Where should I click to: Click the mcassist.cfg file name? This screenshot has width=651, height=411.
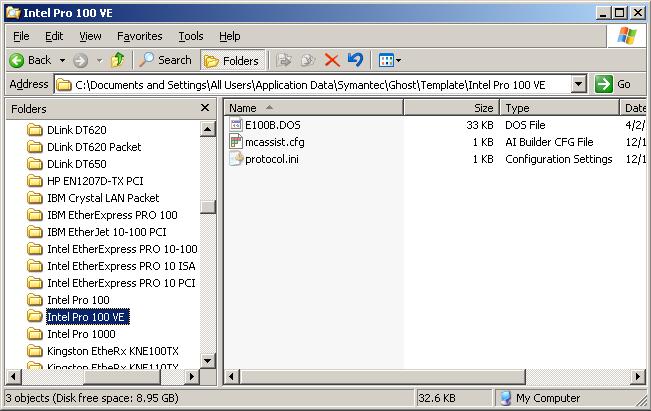coord(275,142)
